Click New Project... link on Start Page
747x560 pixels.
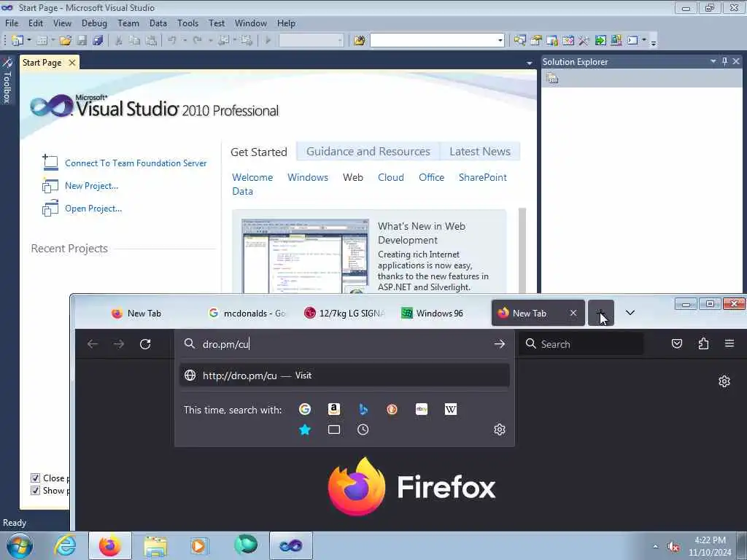pos(91,186)
